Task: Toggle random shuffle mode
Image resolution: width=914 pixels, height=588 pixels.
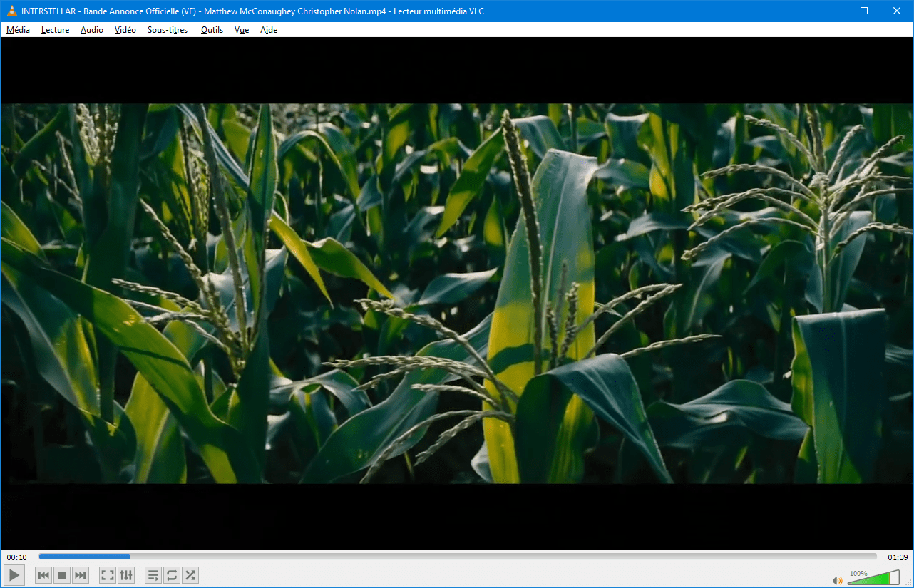Action: pyautogui.click(x=190, y=575)
